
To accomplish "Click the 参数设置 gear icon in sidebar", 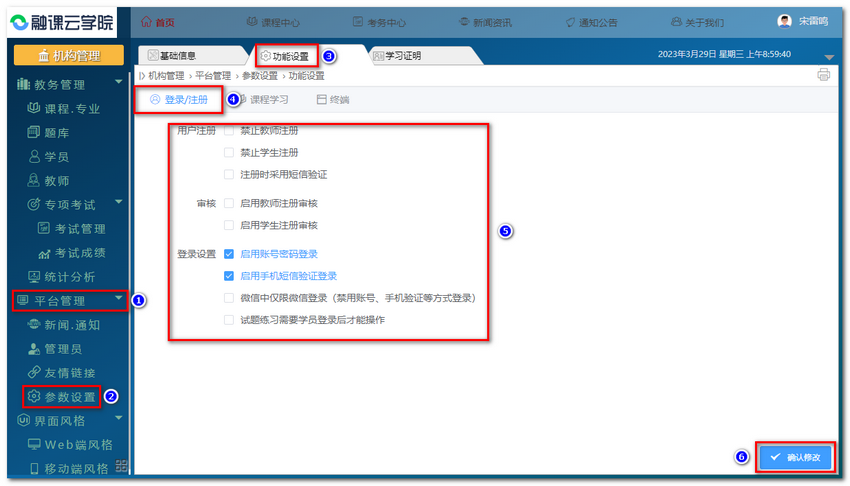I will tap(33, 396).
